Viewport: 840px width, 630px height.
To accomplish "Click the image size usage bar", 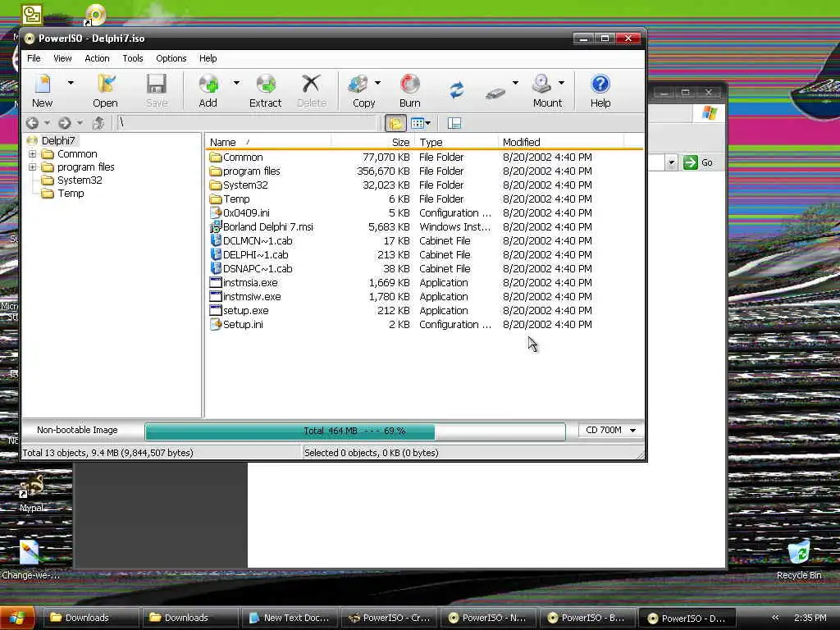I will 355,431.
